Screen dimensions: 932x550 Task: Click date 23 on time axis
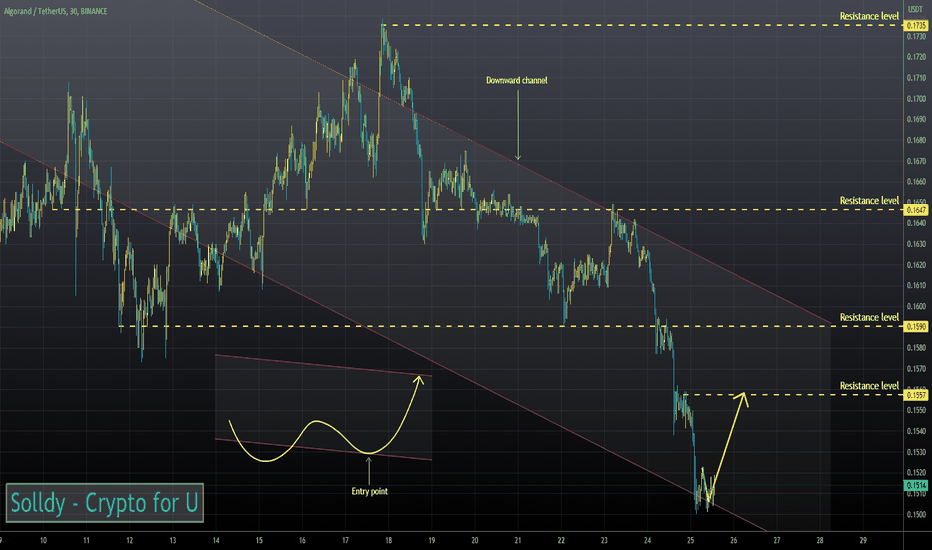[604, 540]
